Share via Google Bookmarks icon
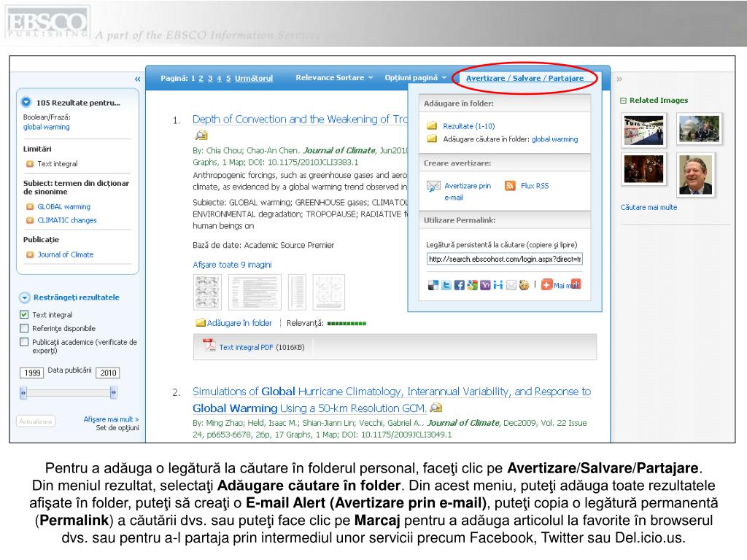Image resolution: width=747 pixels, height=560 pixels. [x=472, y=285]
